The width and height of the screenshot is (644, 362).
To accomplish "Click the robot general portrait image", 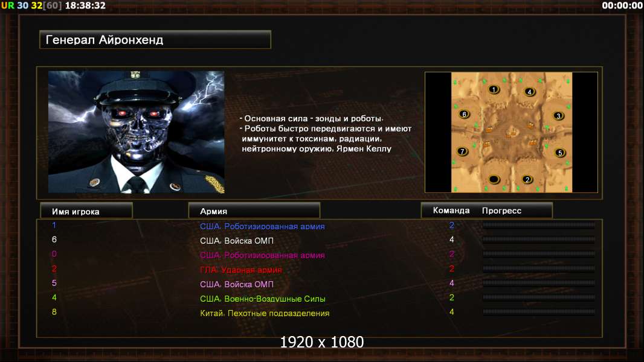I will click(137, 132).
